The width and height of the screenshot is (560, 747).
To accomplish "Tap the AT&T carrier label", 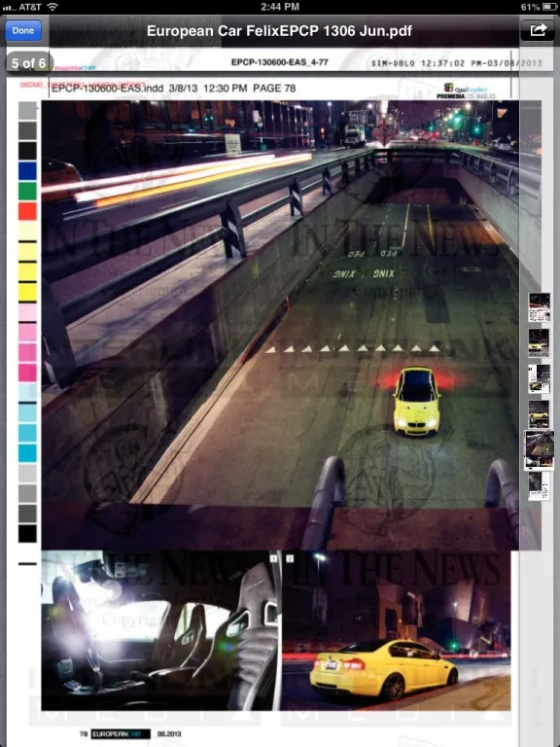I will 29,7.
